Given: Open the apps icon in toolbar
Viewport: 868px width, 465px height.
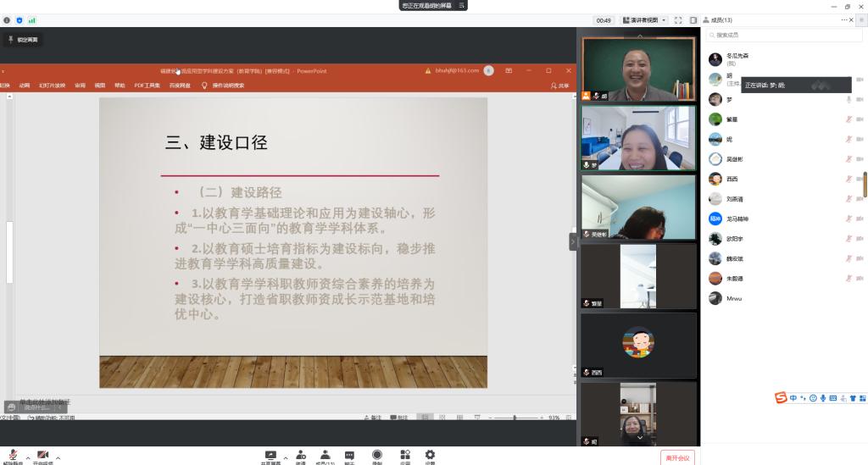Looking at the screenshot, I should (405, 456).
